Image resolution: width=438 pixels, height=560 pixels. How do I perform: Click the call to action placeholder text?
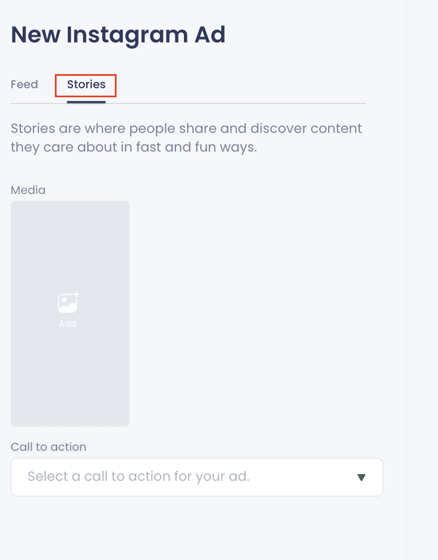coord(138,476)
